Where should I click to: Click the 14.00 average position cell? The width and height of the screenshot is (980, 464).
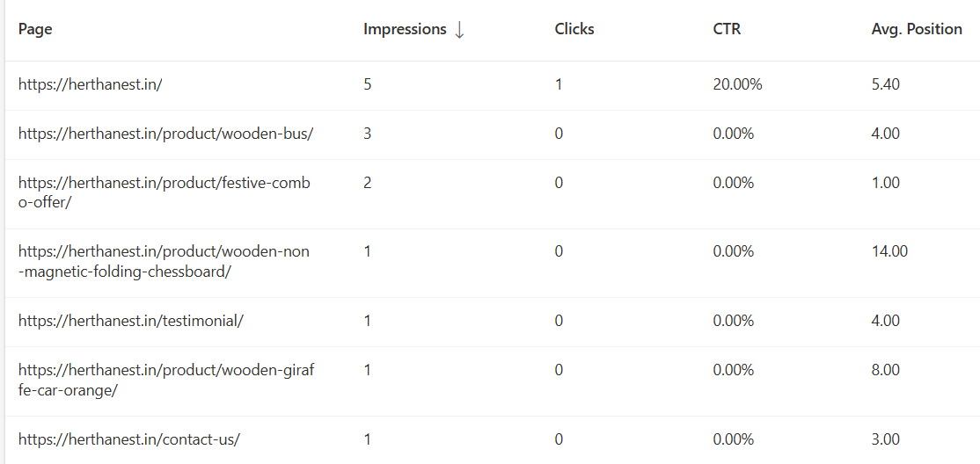point(889,251)
